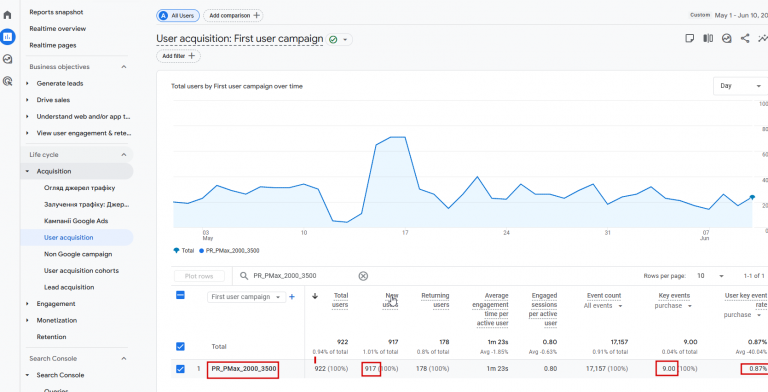Viewport: 768px width, 392px height.
Task: Click the share report icon
Action: [x=745, y=39]
